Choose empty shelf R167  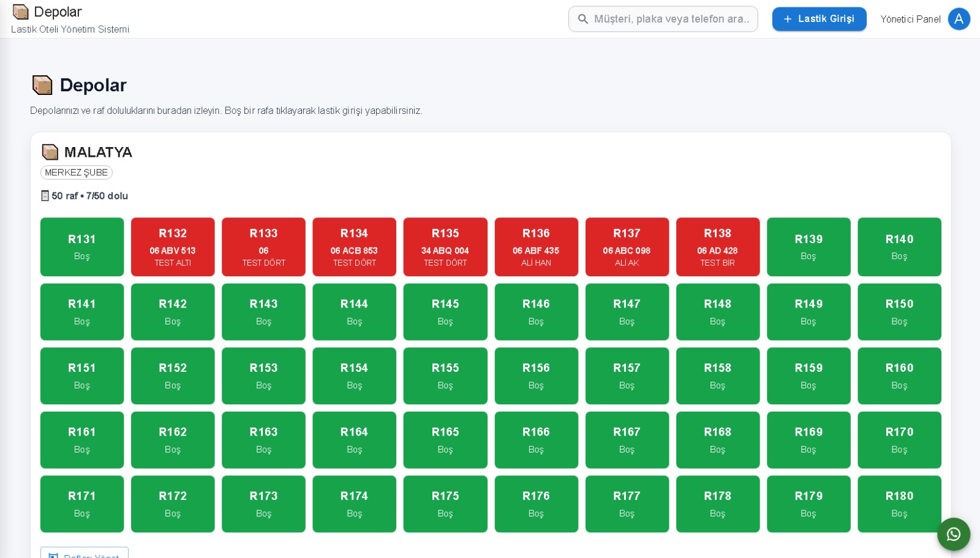point(627,440)
